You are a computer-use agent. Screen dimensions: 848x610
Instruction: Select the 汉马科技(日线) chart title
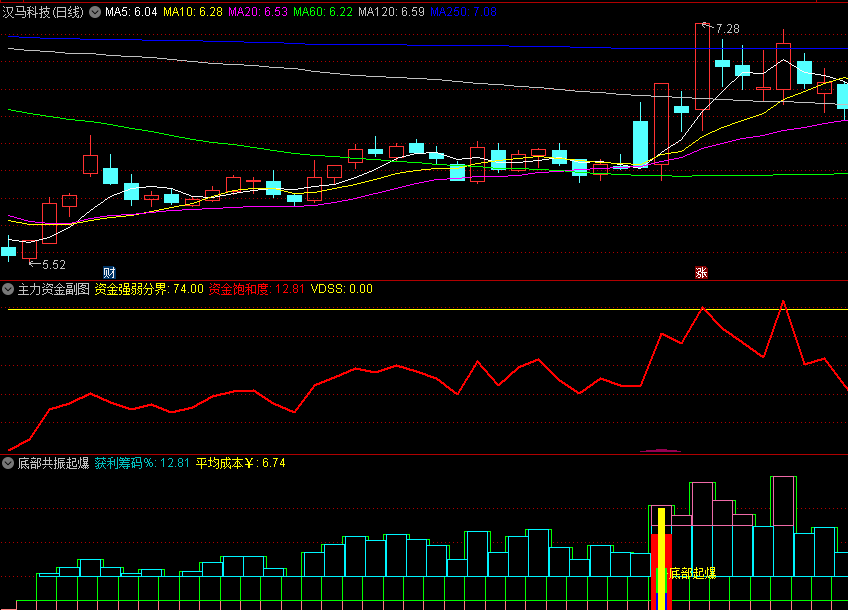[x=43, y=12]
